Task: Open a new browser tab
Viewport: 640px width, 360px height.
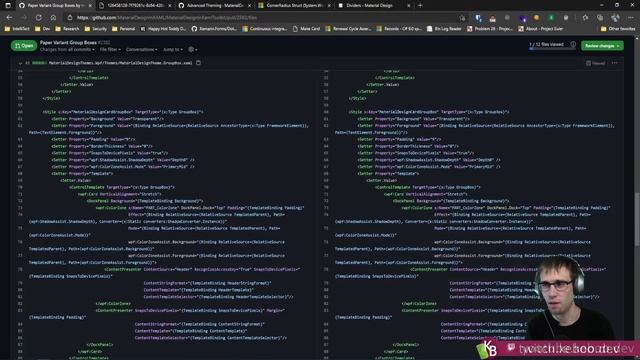Action: 420,6
